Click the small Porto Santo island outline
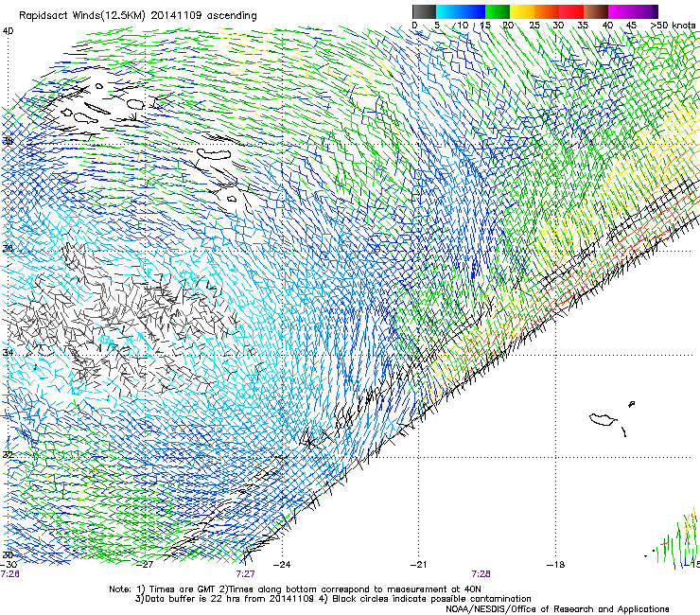The width and height of the screenshot is (700, 615). pyautogui.click(x=631, y=404)
